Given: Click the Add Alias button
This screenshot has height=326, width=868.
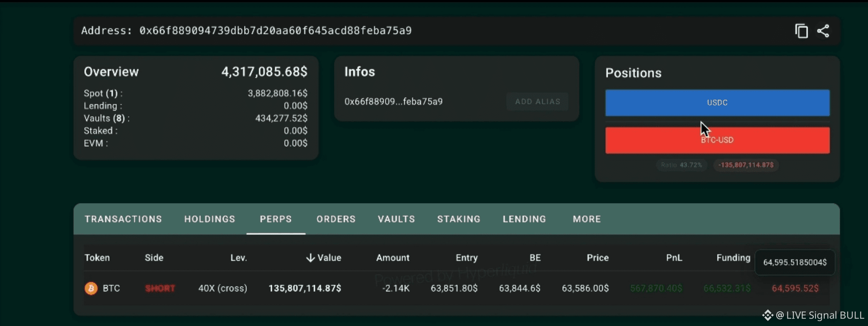Looking at the screenshot, I should tap(538, 102).
